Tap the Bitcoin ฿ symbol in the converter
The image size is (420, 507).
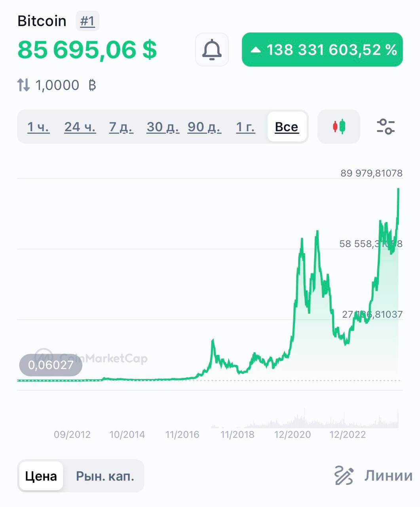click(x=92, y=85)
